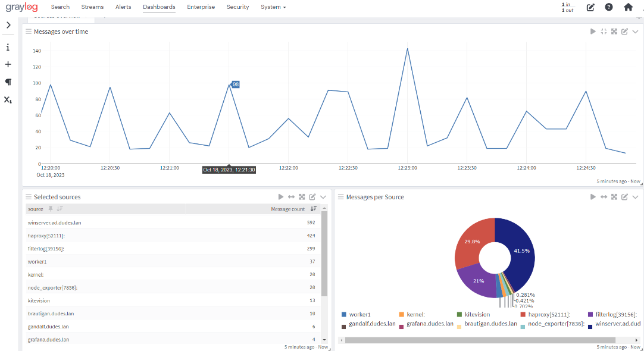Open the sidebar description info icon
The width and height of the screenshot is (644, 351).
8,47
